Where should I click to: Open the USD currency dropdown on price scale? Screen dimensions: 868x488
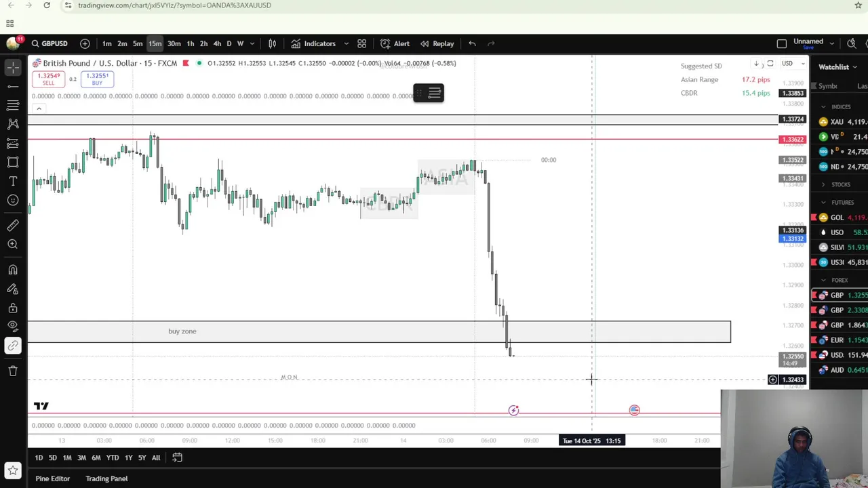pos(792,64)
